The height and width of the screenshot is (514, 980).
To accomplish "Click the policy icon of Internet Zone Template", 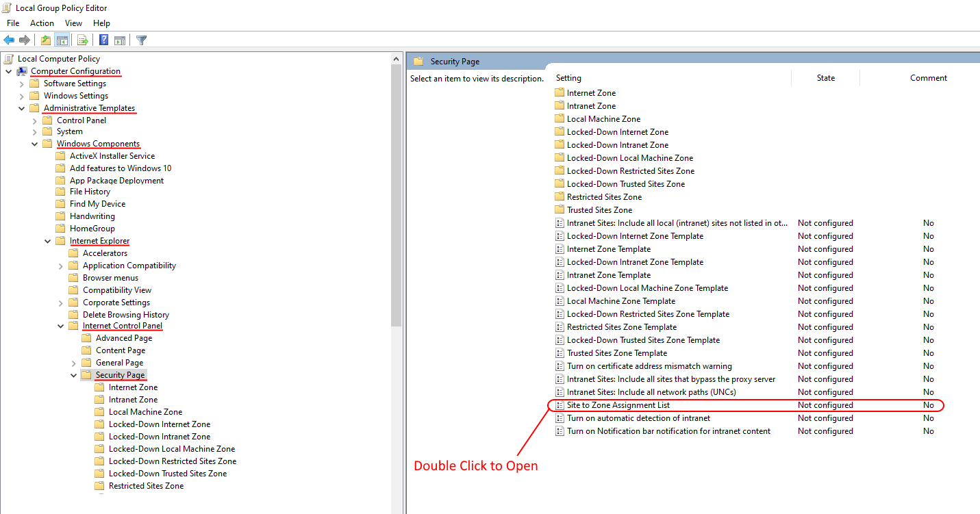I will tap(559, 249).
